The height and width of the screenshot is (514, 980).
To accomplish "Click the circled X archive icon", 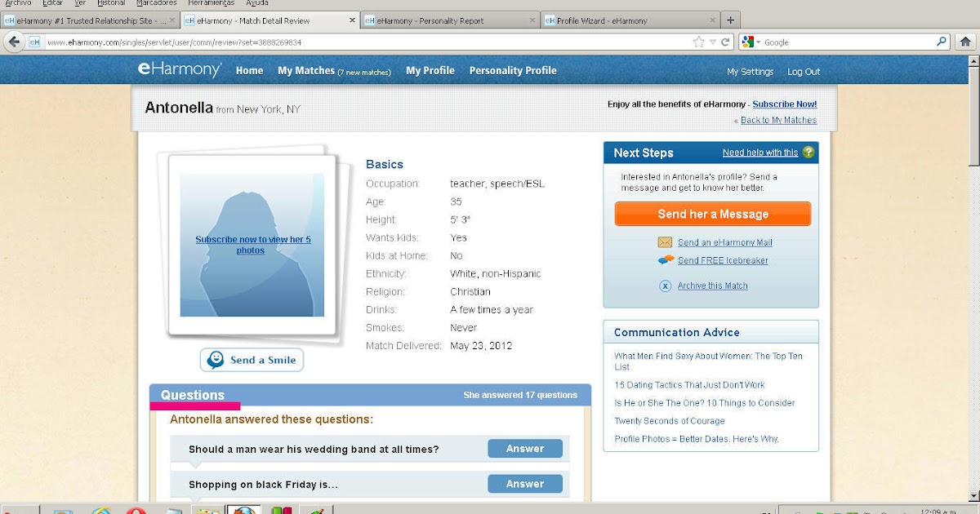I will 666,286.
